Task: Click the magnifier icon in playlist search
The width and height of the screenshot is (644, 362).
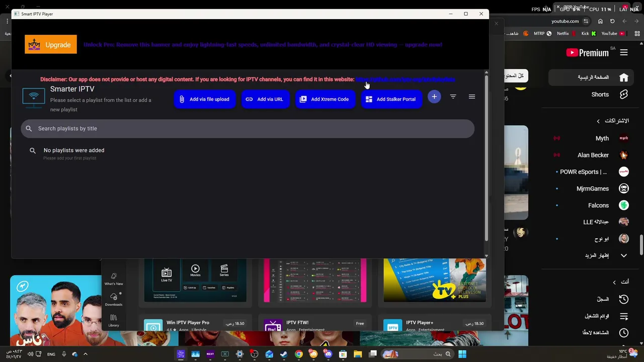Action: (29, 128)
